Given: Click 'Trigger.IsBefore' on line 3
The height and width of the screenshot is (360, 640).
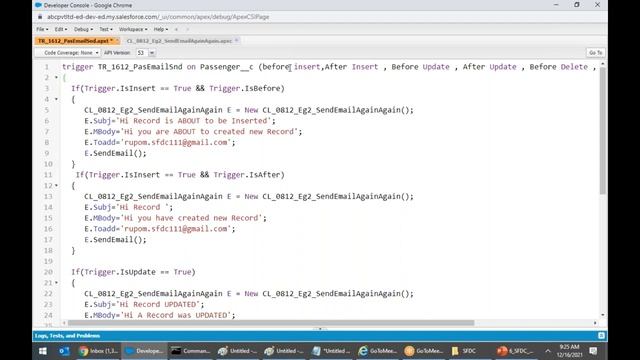Looking at the screenshot, I should (x=244, y=89).
